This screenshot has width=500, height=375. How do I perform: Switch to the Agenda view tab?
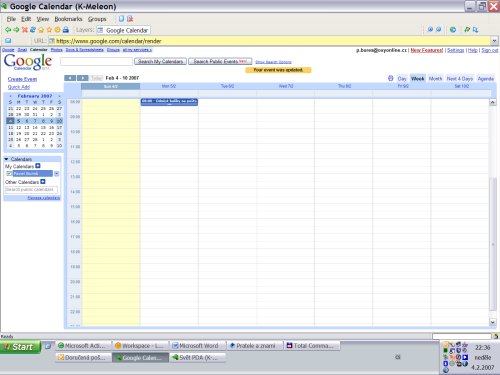(485, 79)
